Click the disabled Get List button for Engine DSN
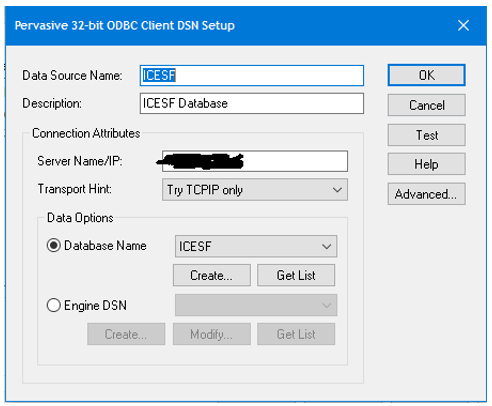Viewport: 492px width, 406px height. click(x=296, y=334)
